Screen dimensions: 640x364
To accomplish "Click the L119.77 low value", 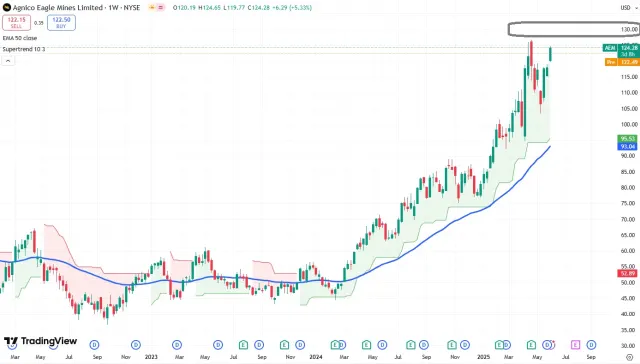I will [x=234, y=7].
